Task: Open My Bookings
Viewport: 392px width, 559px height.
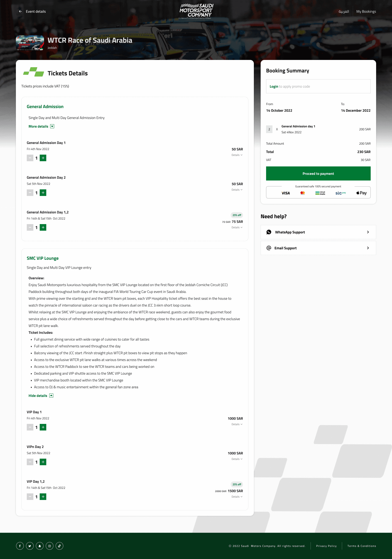Action: coord(366,11)
